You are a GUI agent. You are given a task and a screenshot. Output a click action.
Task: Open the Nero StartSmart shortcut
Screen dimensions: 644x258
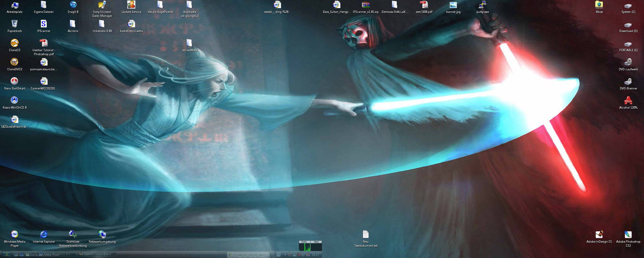[x=15, y=84]
